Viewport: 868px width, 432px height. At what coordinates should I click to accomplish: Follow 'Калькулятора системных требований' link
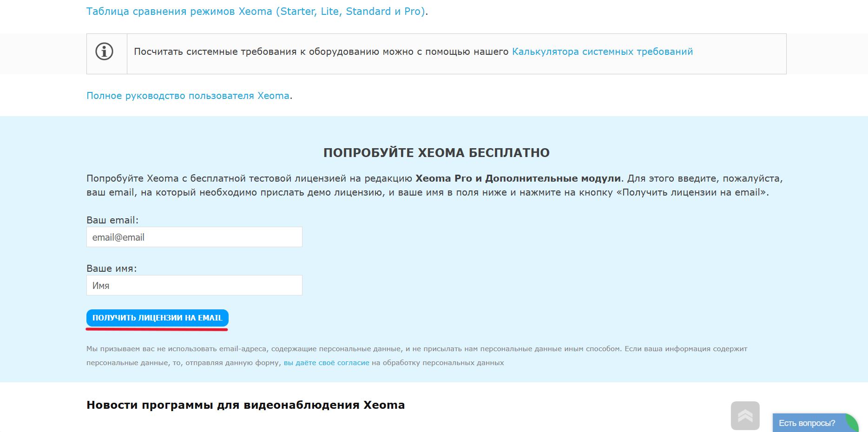click(x=602, y=52)
